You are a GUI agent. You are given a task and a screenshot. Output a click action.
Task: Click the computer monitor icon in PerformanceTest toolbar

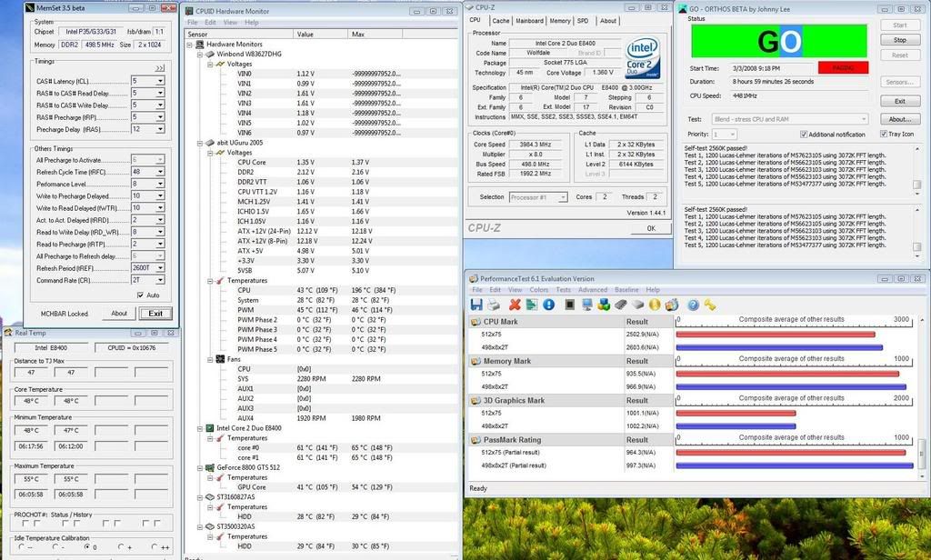587,305
